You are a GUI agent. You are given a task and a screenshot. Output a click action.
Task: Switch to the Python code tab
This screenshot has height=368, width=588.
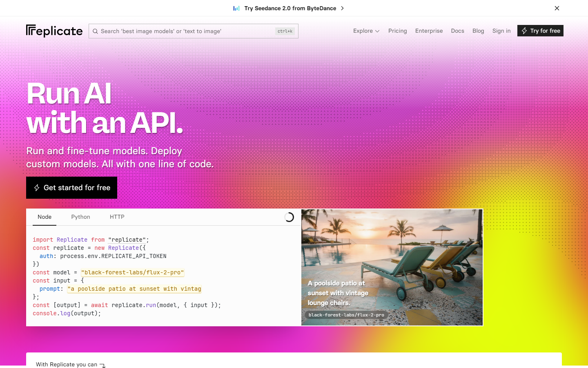coord(80,217)
